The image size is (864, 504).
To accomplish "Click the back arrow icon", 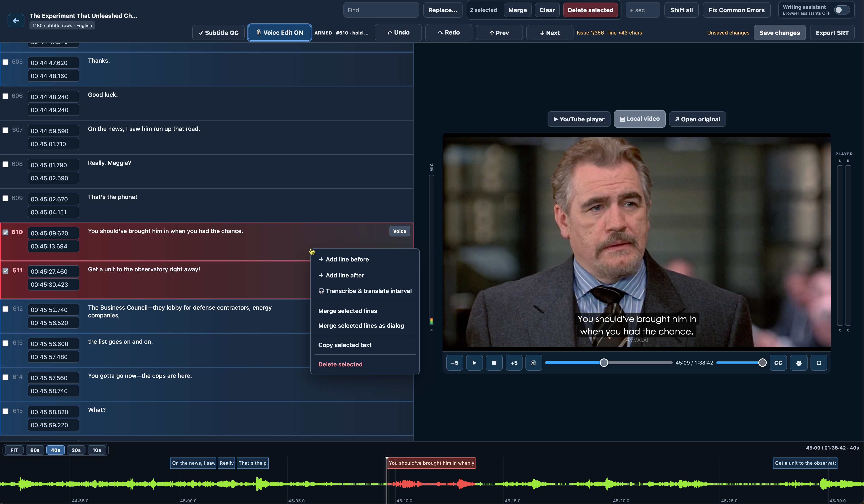I will [x=16, y=21].
